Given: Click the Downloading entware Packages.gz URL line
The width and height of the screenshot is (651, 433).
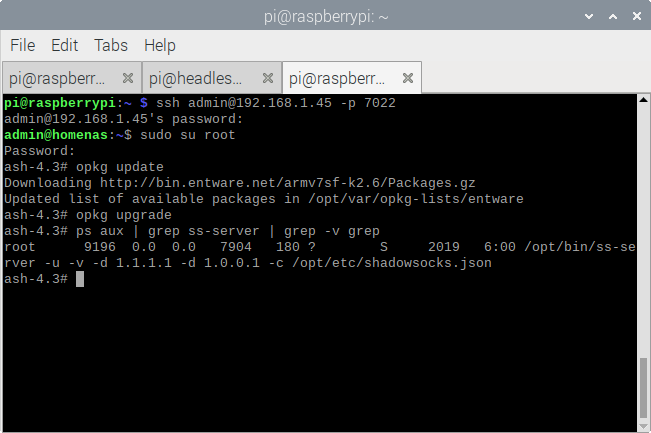Looking at the screenshot, I should [240, 183].
